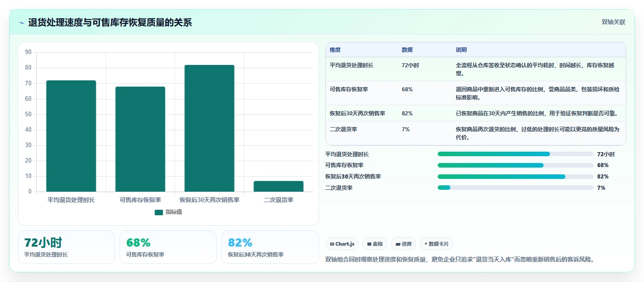This screenshot has height=282, width=644.
Task: Click the footer note starting with 双轴组合
Action: pyautogui.click(x=459, y=260)
